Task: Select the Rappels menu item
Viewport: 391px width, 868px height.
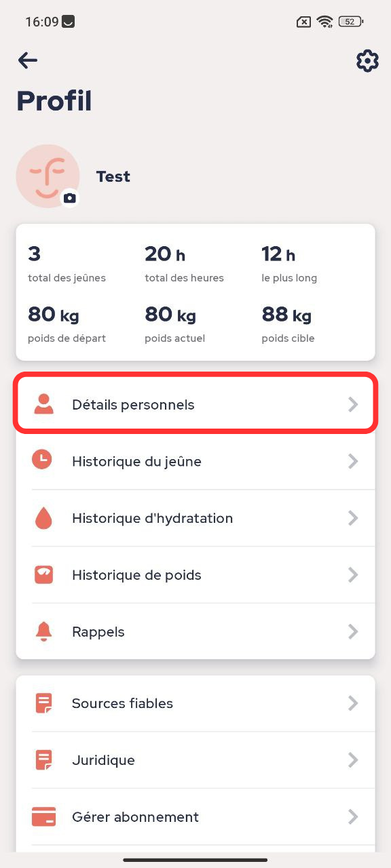Action: [195, 631]
